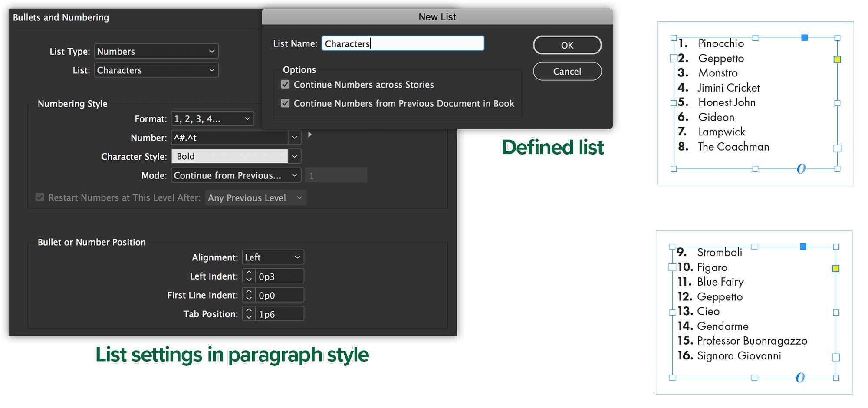Screen dimensions: 868x408
Task: Toggle Continue Numbers from Previous Document in Book
Action: tap(285, 103)
